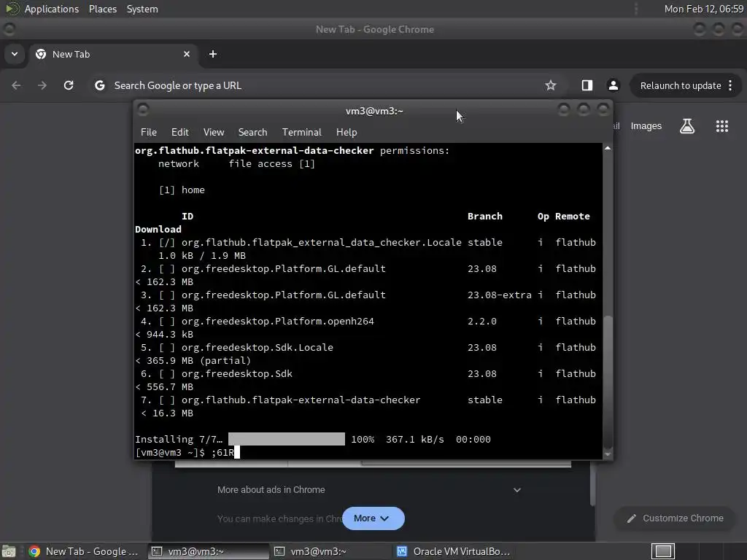The width and height of the screenshot is (747, 560).
Task: Switch to first vm3@vm3:~ taskbar item
Action: coord(206,551)
